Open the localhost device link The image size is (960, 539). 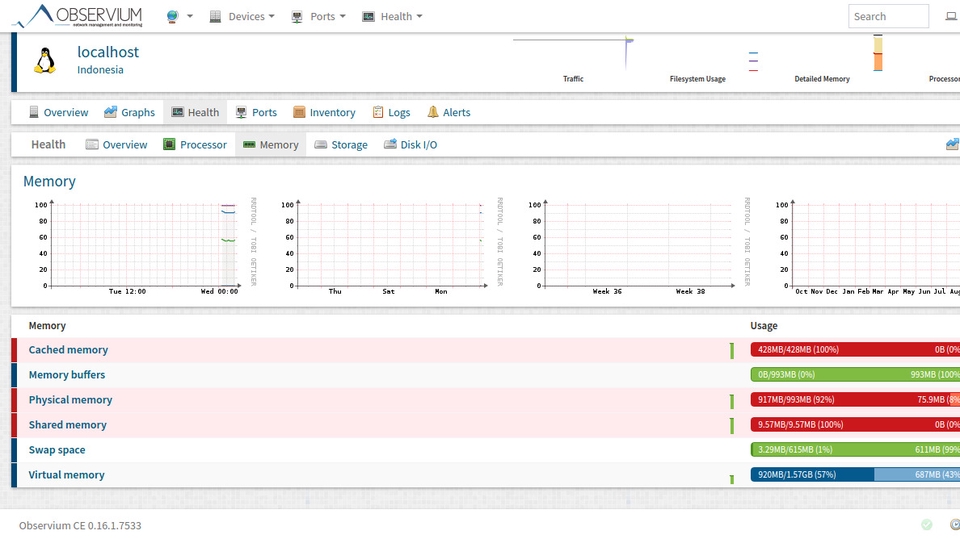click(108, 52)
